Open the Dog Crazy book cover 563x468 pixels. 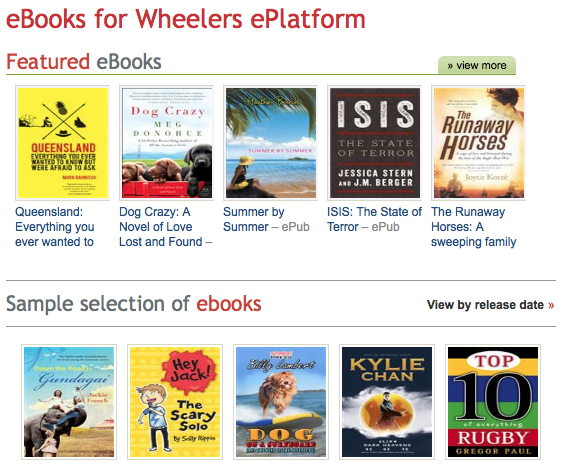click(167, 143)
